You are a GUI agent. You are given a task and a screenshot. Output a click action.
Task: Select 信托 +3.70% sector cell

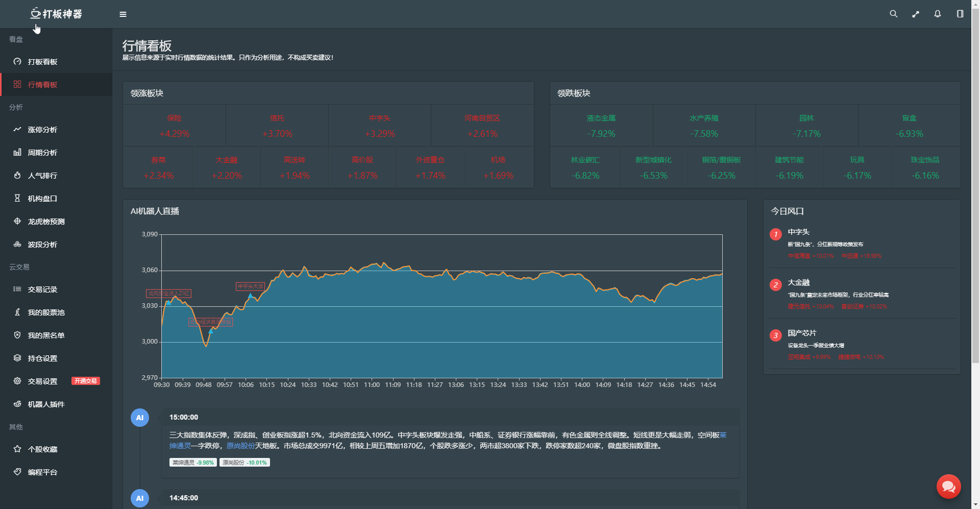[277, 126]
